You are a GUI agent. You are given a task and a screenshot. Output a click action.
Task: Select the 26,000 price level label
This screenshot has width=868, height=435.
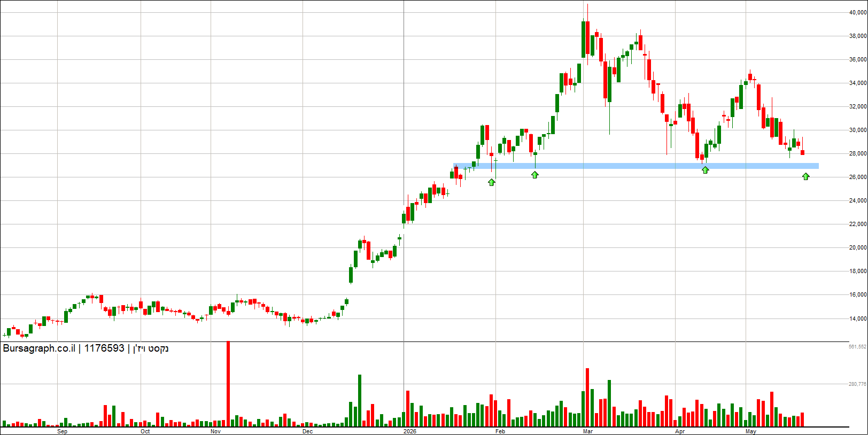click(858, 177)
